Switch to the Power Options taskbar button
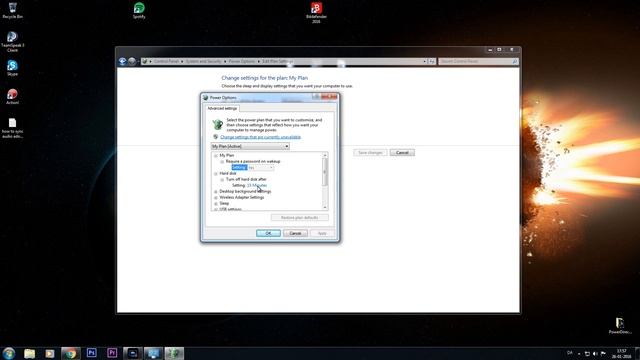640x360 pixels. [174, 353]
